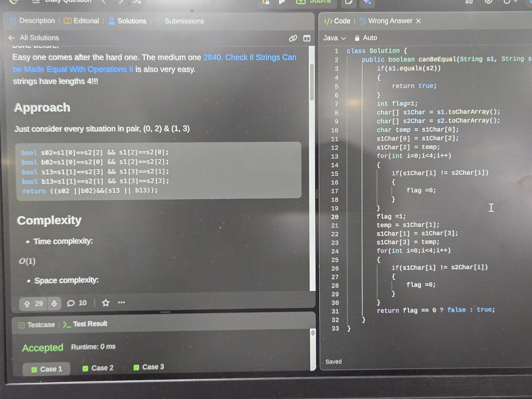Open the Editorial tab
Viewport: 532px width, 399px height.
coord(82,21)
